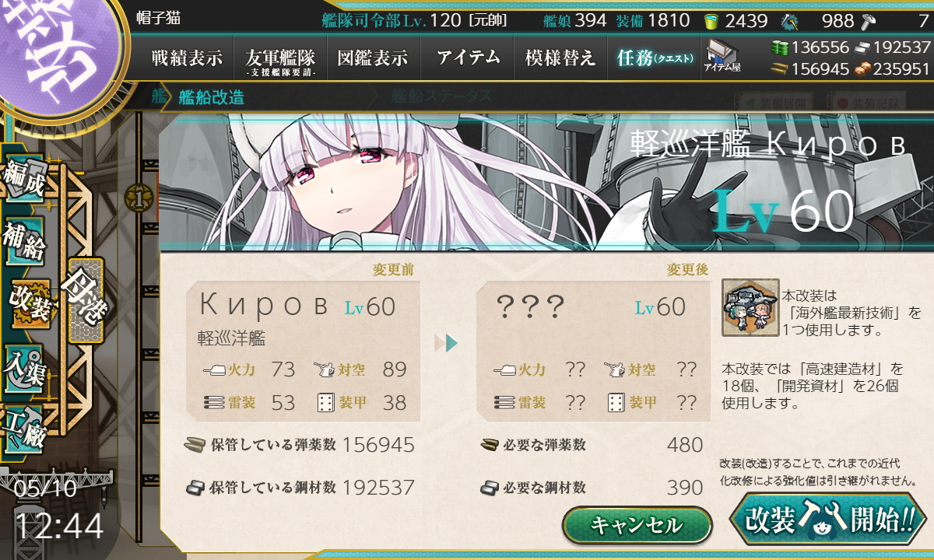Open the アイテム屋 shop icon
Image resolution: width=934 pixels, height=560 pixels.
tap(723, 57)
